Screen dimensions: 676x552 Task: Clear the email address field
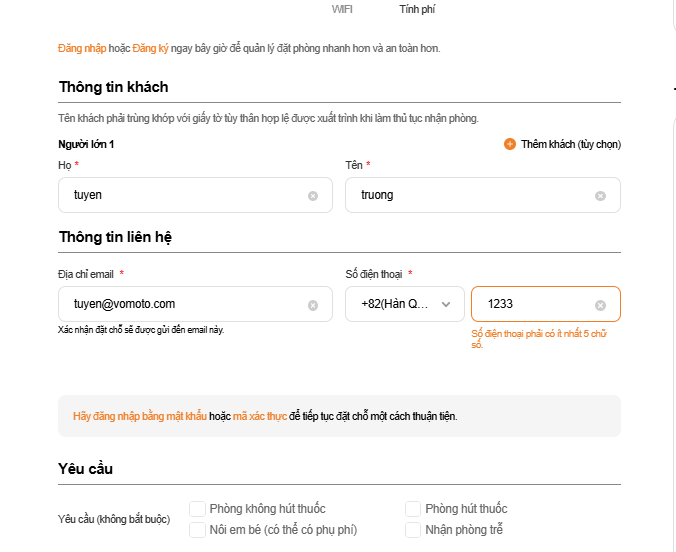click(x=313, y=305)
